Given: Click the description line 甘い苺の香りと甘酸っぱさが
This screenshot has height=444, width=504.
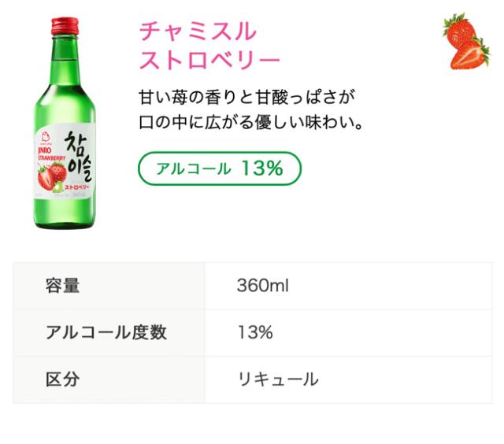Looking at the screenshot, I should point(246,98).
